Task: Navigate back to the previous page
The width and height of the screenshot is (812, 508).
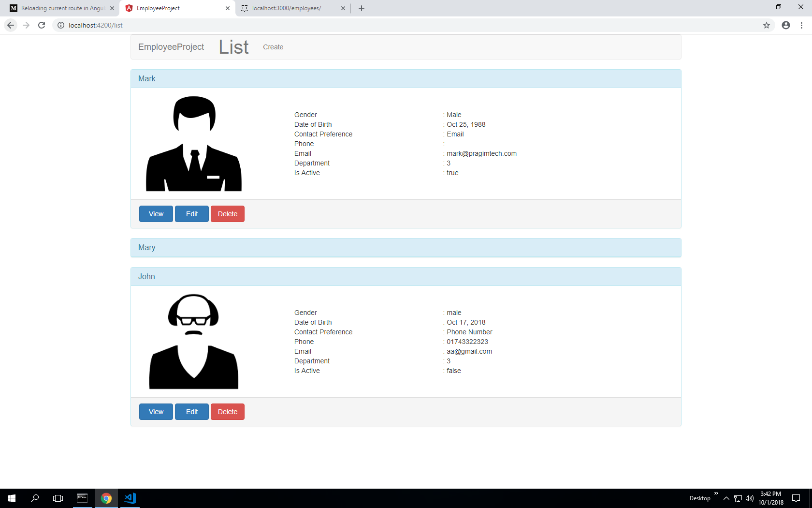Action: tap(10, 25)
